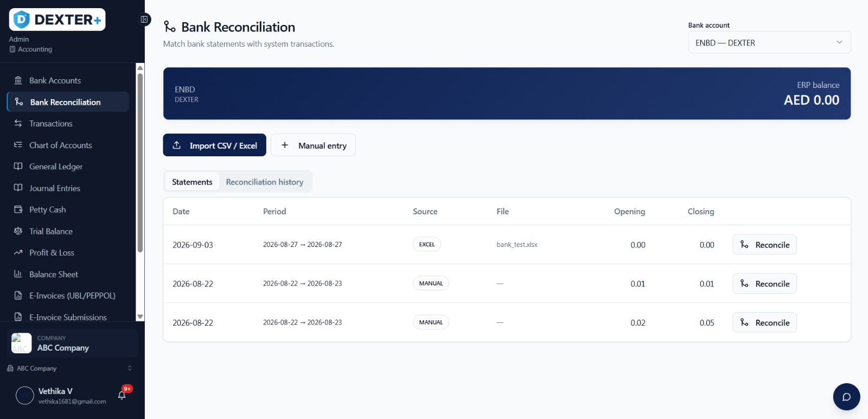
Task: Reconcile the bank_test.xlsx statement
Action: [764, 245]
